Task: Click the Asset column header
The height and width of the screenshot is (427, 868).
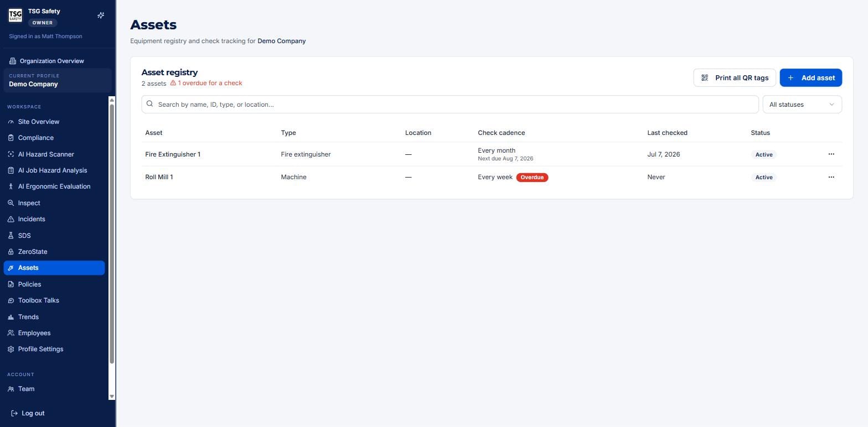Action: coord(154,133)
